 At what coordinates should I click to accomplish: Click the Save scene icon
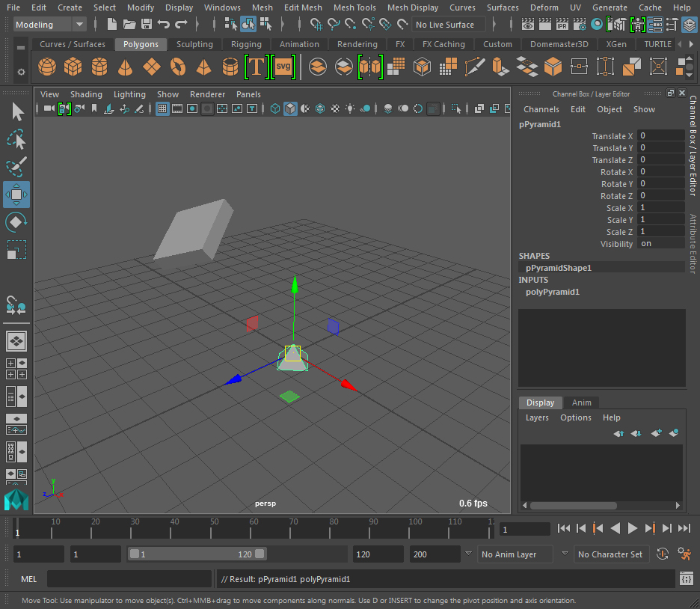(147, 25)
